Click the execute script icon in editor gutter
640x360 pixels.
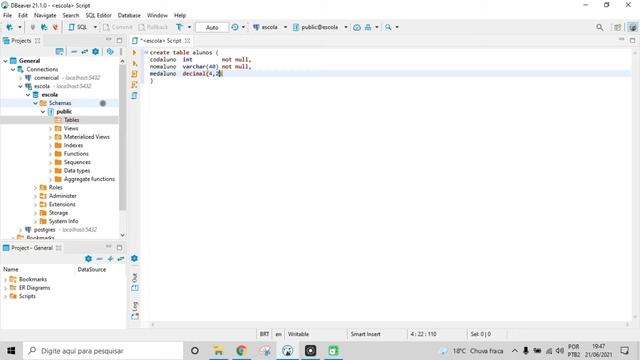(134, 63)
